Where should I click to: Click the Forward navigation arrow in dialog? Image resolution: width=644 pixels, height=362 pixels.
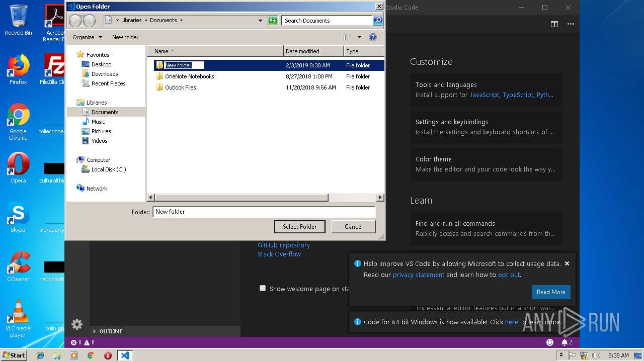click(89, 21)
